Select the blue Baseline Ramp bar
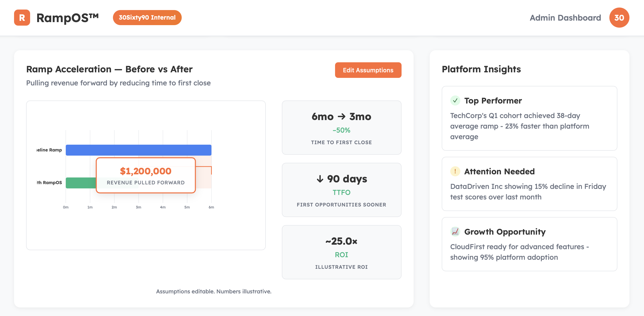The width and height of the screenshot is (644, 316). click(139, 150)
